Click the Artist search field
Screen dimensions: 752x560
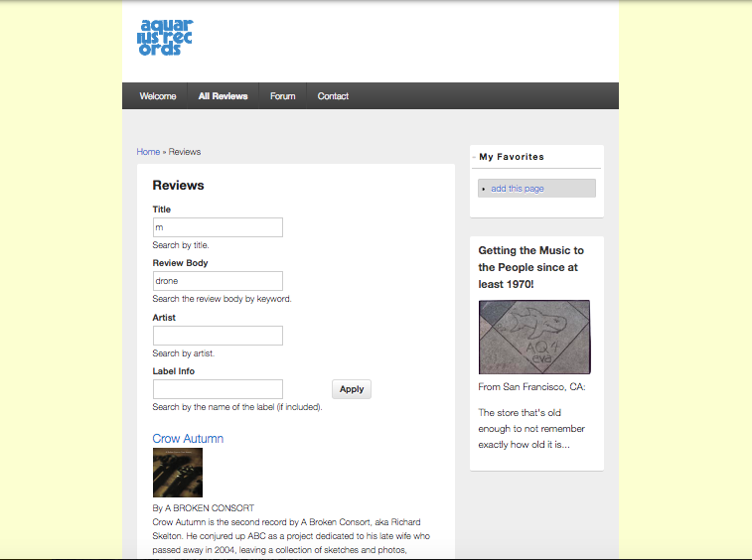pyautogui.click(x=218, y=336)
